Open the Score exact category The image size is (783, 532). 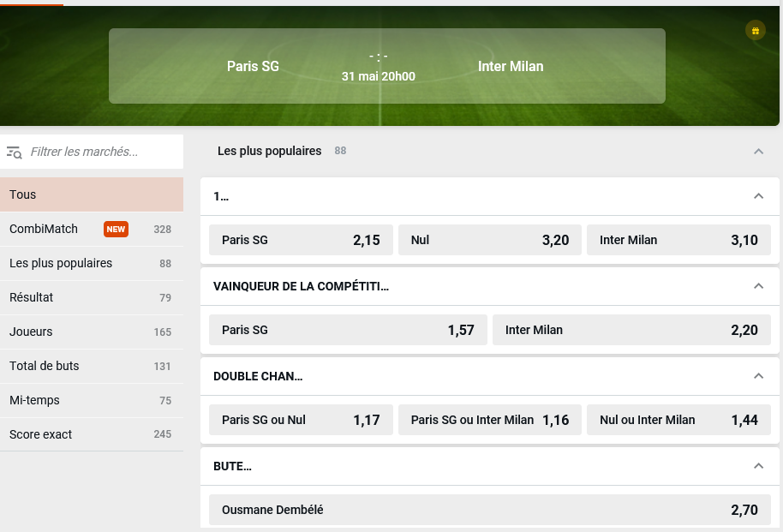point(92,434)
